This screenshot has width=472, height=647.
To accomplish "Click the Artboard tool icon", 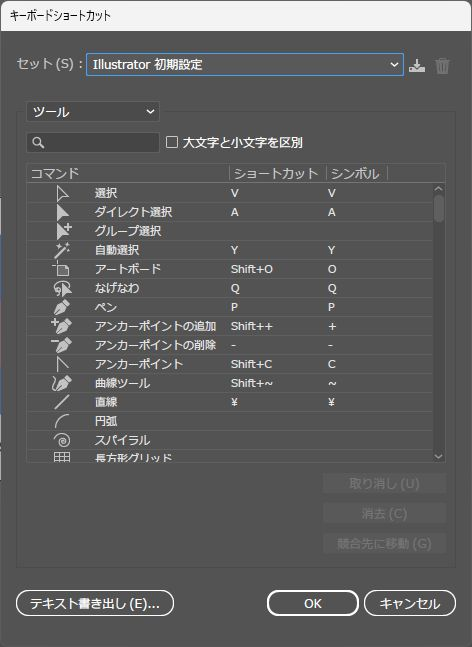I will 61,269.
